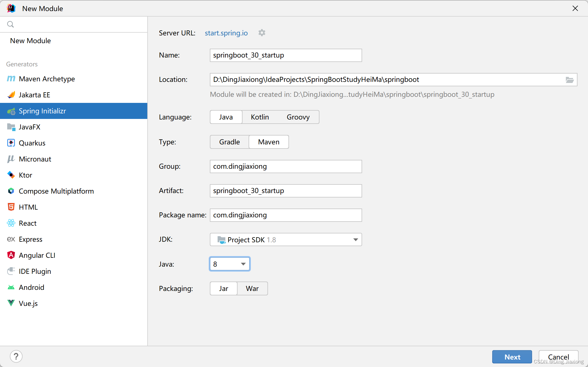Screen dimensions: 588x367
Task: Click the Android icon in sidebar
Action: pos(11,287)
